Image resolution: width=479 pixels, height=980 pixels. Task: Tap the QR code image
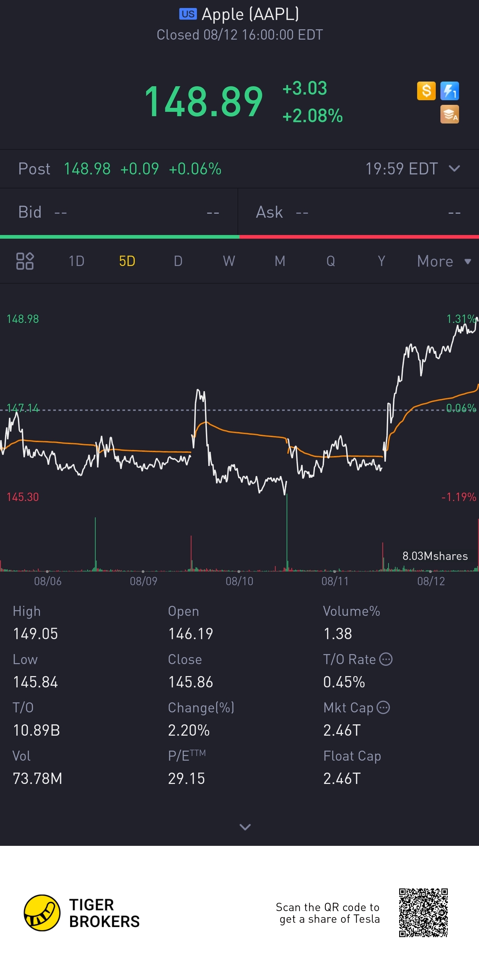(x=423, y=913)
